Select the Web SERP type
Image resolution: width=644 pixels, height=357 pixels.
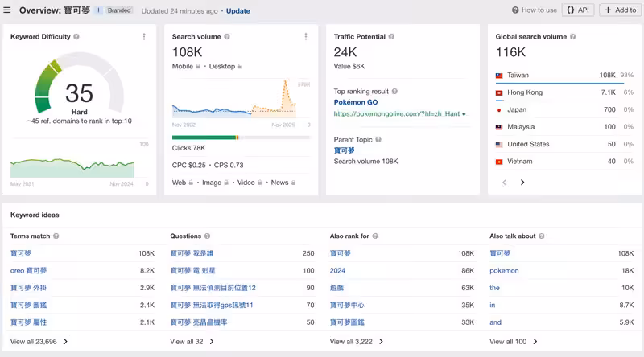pyautogui.click(x=179, y=183)
